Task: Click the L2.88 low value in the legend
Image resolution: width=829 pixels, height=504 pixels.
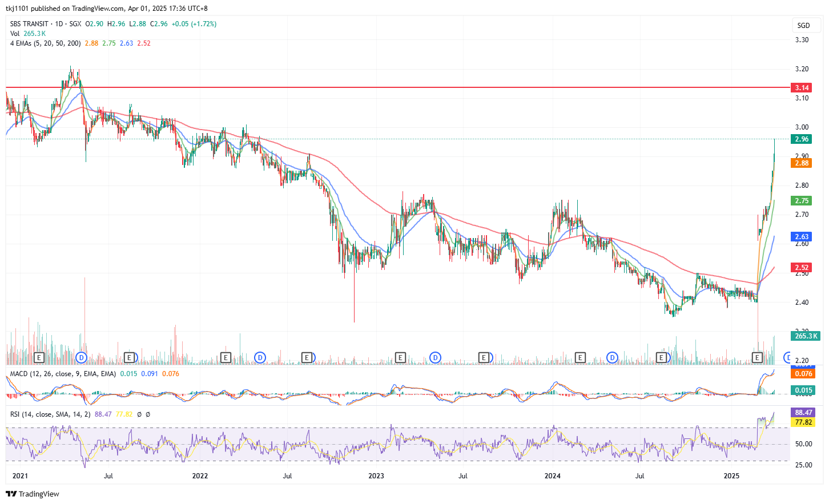Action: [x=138, y=24]
